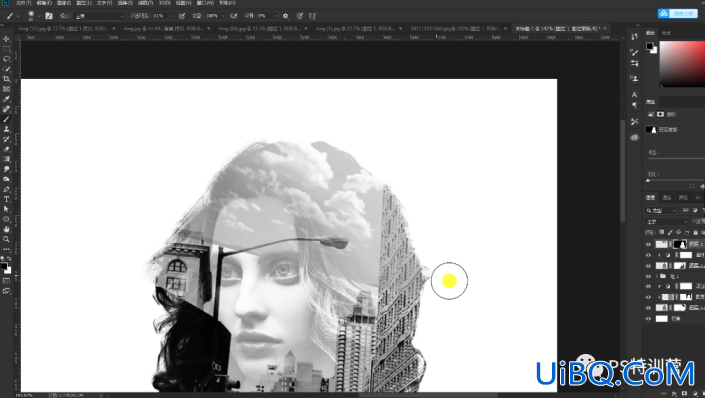
Task: Open the 图像(I) Image menu
Action: tap(64, 3)
